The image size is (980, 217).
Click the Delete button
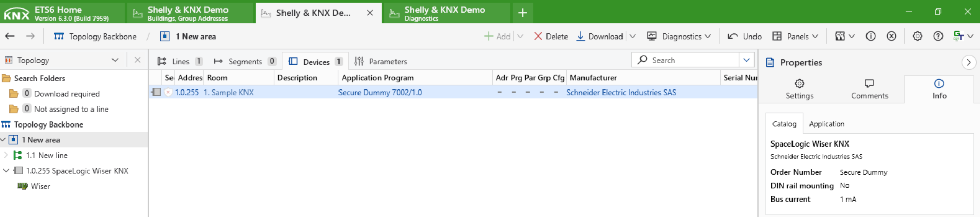coord(551,36)
